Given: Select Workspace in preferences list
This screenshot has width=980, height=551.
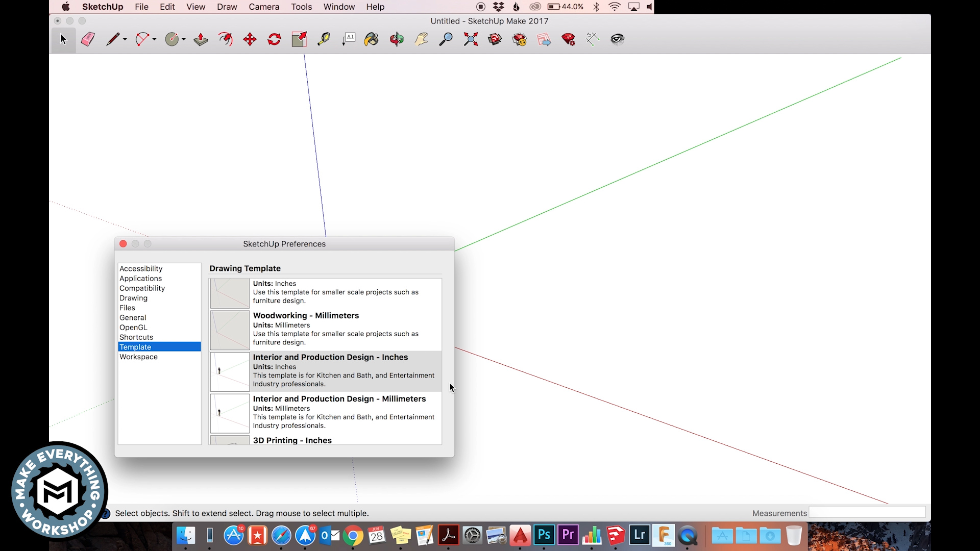Looking at the screenshot, I should point(159,357).
